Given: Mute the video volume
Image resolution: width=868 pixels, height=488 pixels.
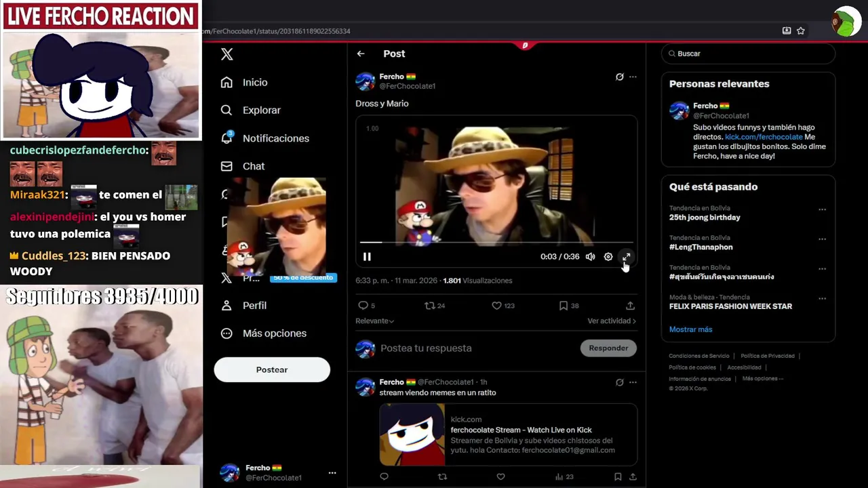Looking at the screenshot, I should (x=591, y=257).
